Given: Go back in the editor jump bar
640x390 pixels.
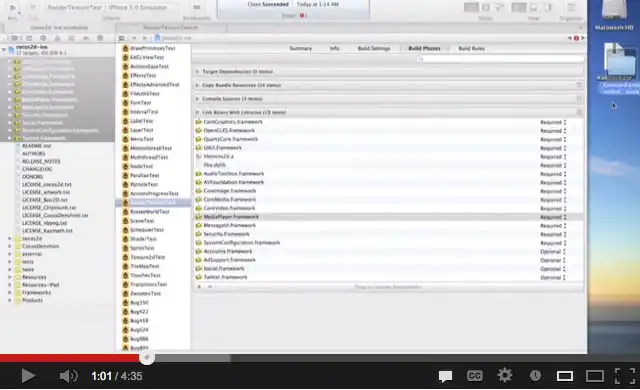Looking at the screenshot, I should pyautogui.click(x=134, y=38).
